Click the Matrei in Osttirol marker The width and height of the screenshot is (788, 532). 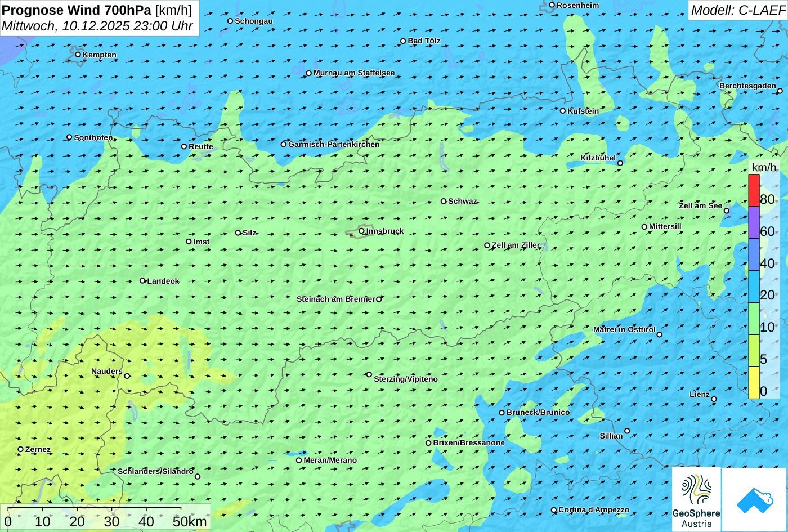[660, 334]
